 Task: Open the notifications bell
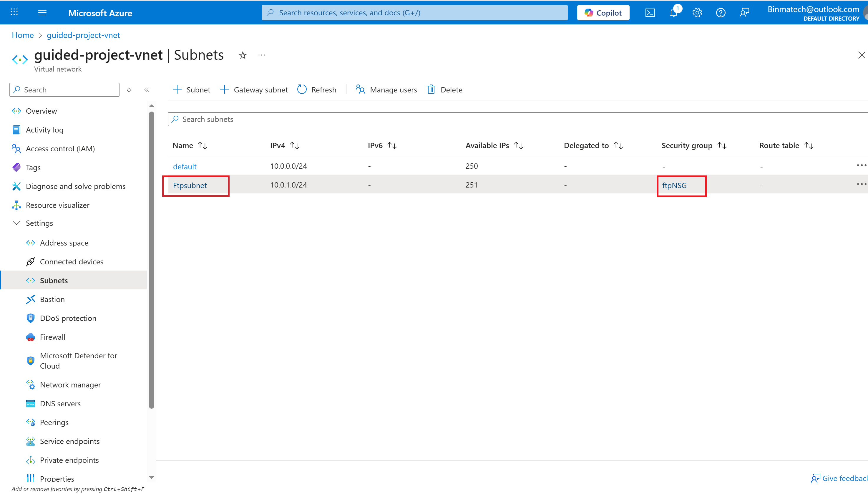[x=674, y=13]
